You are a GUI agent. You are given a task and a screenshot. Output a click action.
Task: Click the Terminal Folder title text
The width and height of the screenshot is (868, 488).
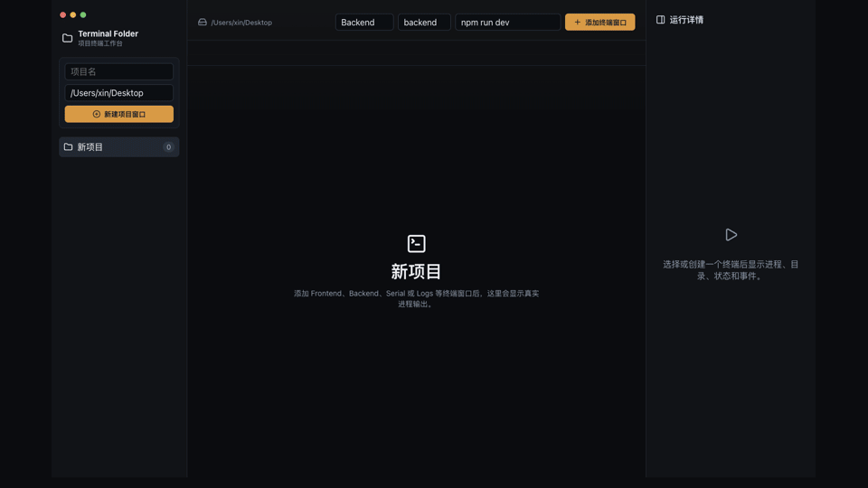point(108,33)
